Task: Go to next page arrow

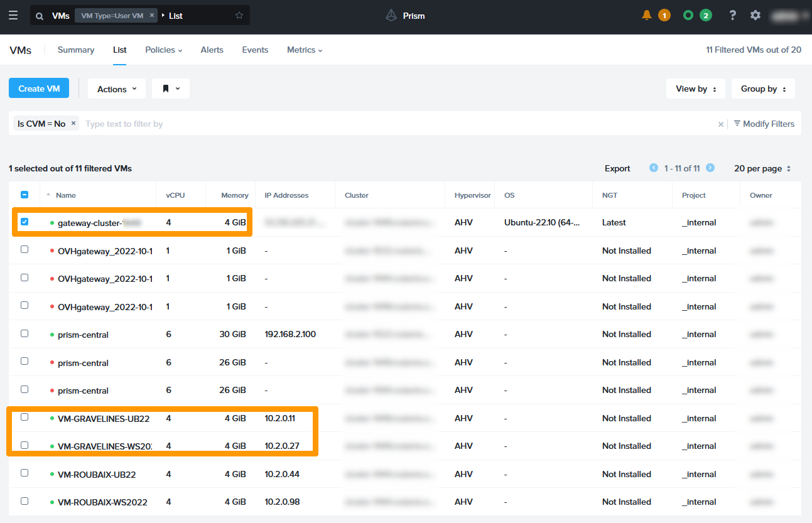Action: coord(710,168)
